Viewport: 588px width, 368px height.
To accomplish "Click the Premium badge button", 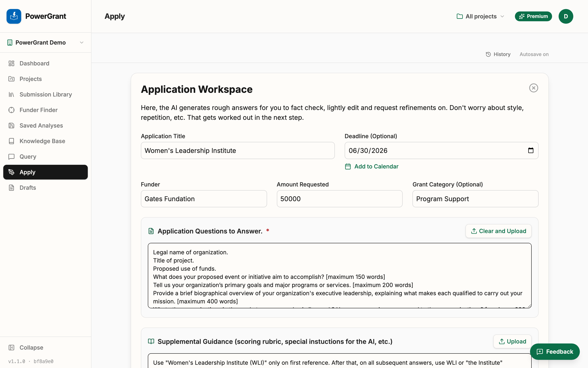I will (533, 16).
